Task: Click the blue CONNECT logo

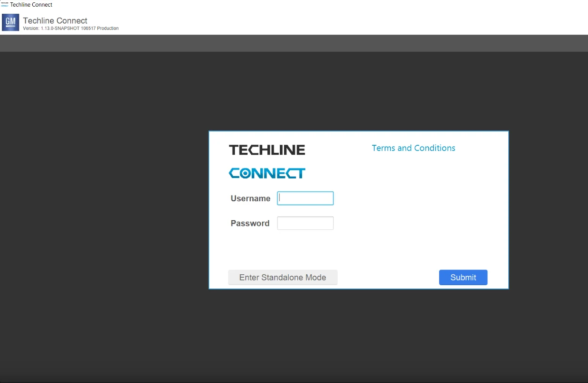Action: tap(267, 173)
